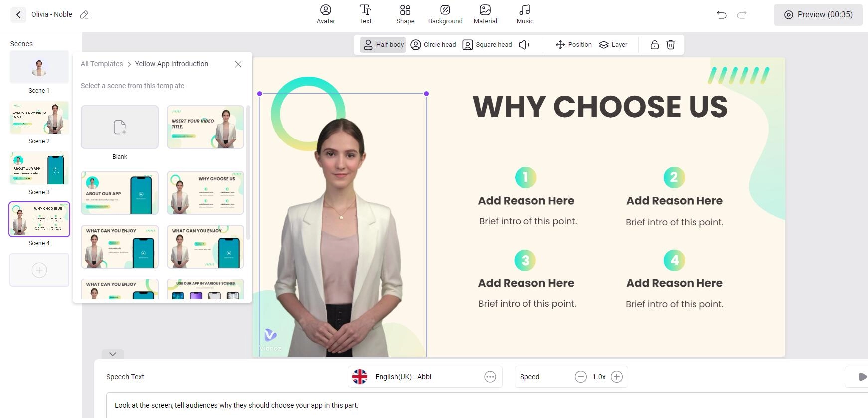Click the Preview (00:35) button
This screenshot has height=418, width=868.
(x=818, y=15)
